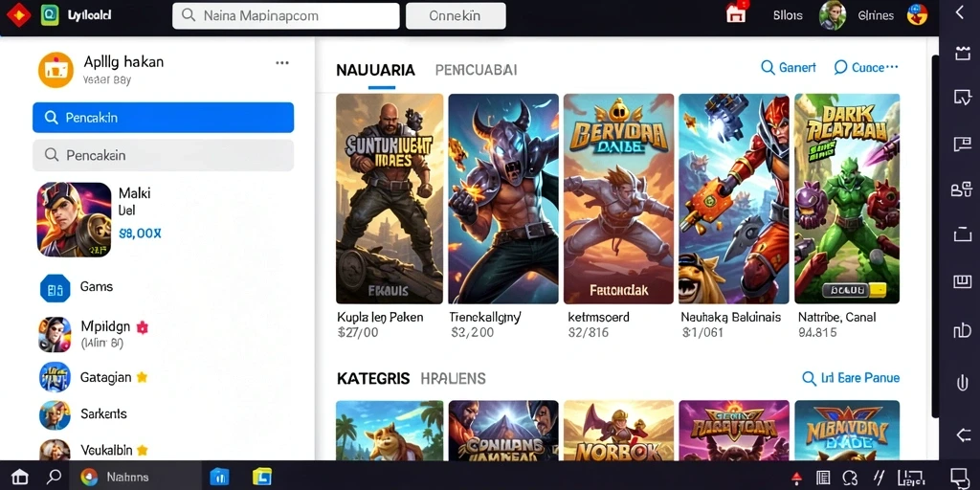Click the back chevron in right sidebar

pos(960,12)
